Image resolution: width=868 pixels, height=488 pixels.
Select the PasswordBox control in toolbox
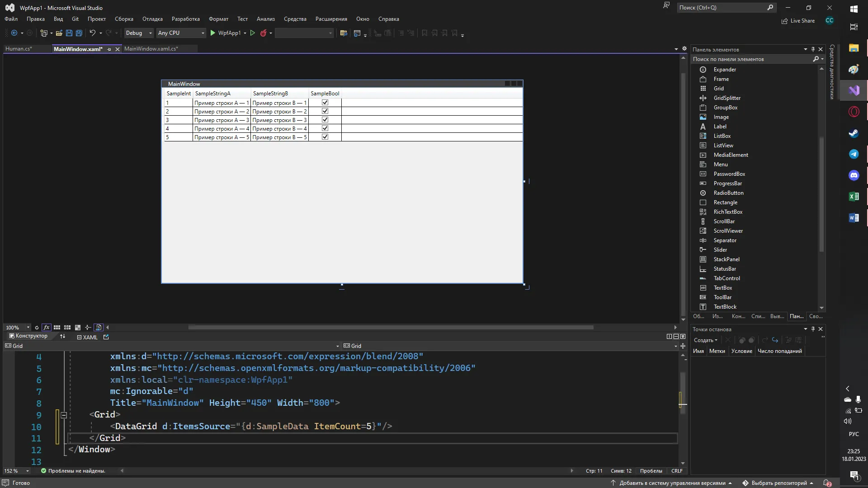pyautogui.click(x=729, y=174)
